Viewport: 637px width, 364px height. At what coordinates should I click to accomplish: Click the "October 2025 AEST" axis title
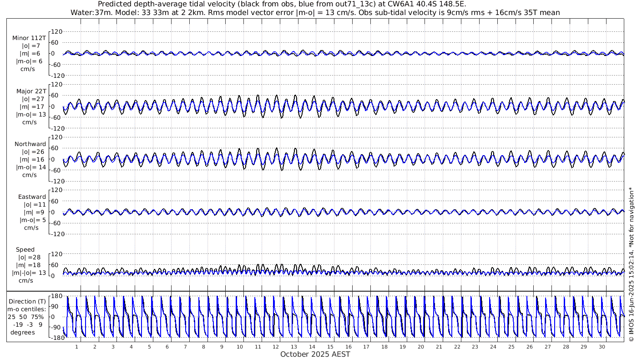tap(315, 354)
